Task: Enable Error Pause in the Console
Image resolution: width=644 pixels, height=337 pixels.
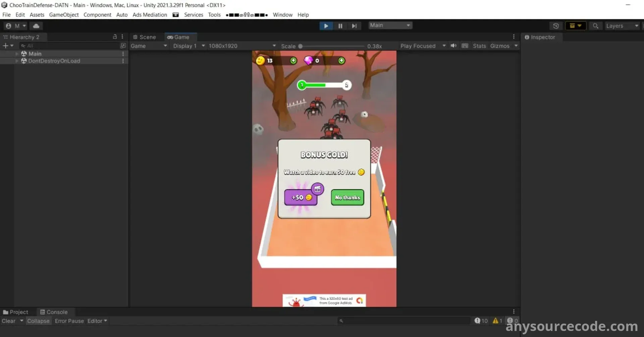Action: [x=69, y=321]
